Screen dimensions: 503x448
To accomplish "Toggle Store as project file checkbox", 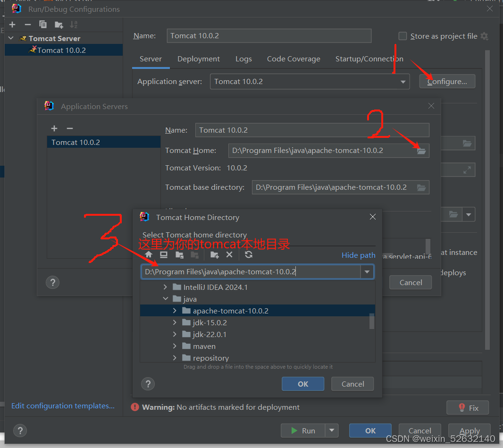I will (402, 36).
